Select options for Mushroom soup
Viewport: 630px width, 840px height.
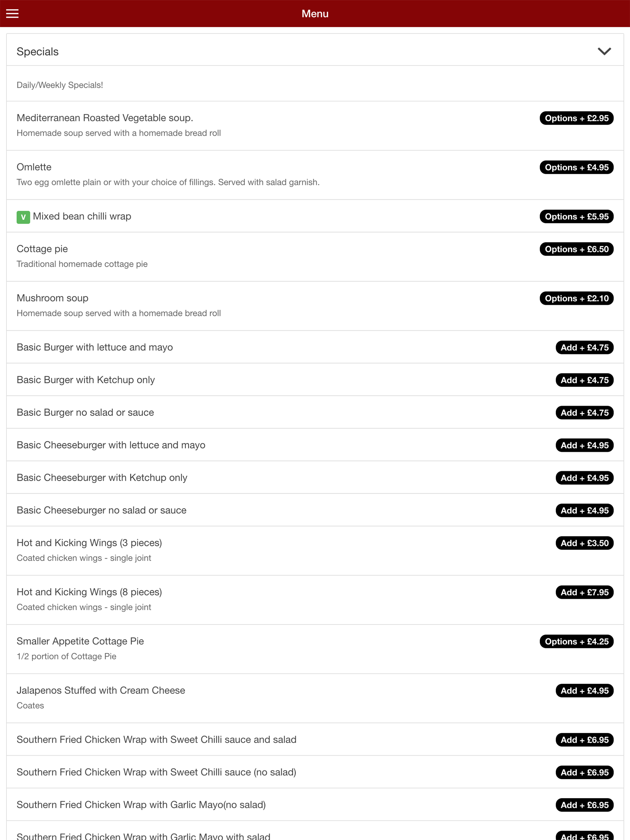tap(576, 299)
